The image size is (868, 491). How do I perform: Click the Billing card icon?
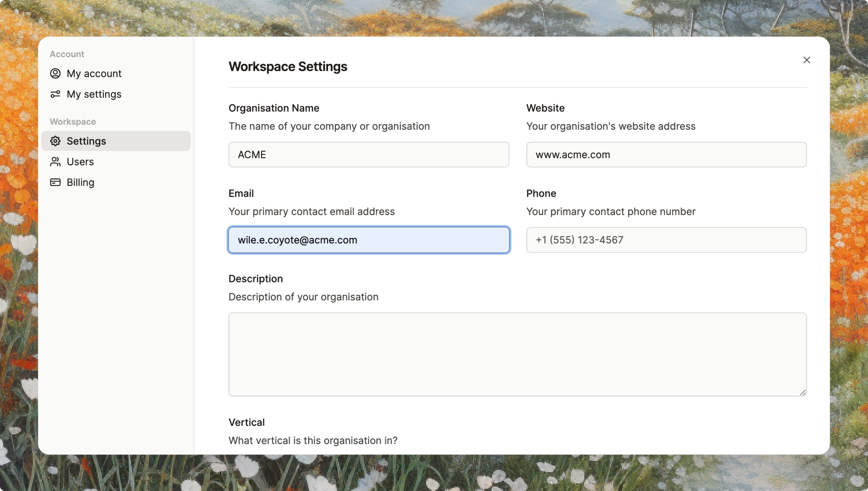[x=55, y=182]
